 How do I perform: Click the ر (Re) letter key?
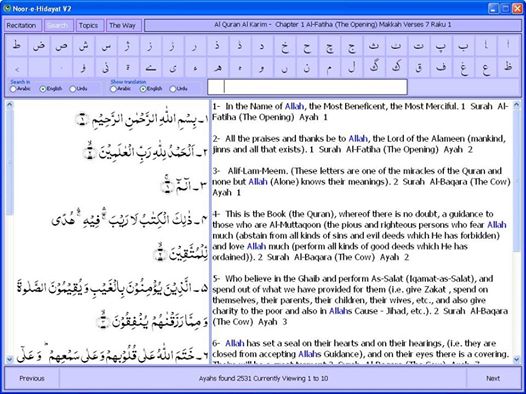[x=195, y=46]
